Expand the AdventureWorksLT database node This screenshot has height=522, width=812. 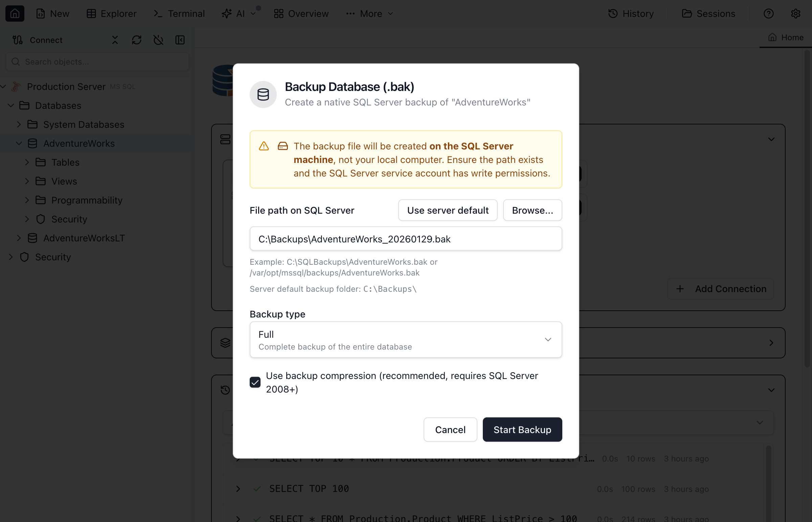19,238
